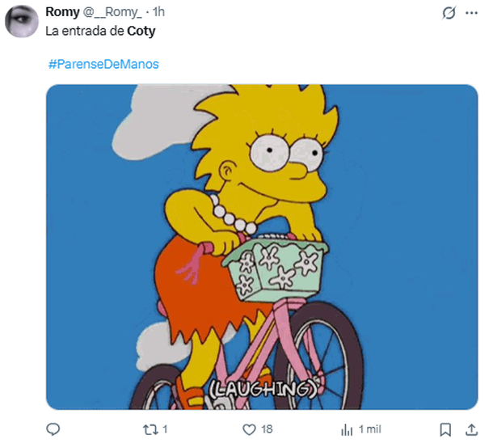This screenshot has height=448, width=493.
Task: Share the post using the upload arrow icon
Action: click(470, 429)
